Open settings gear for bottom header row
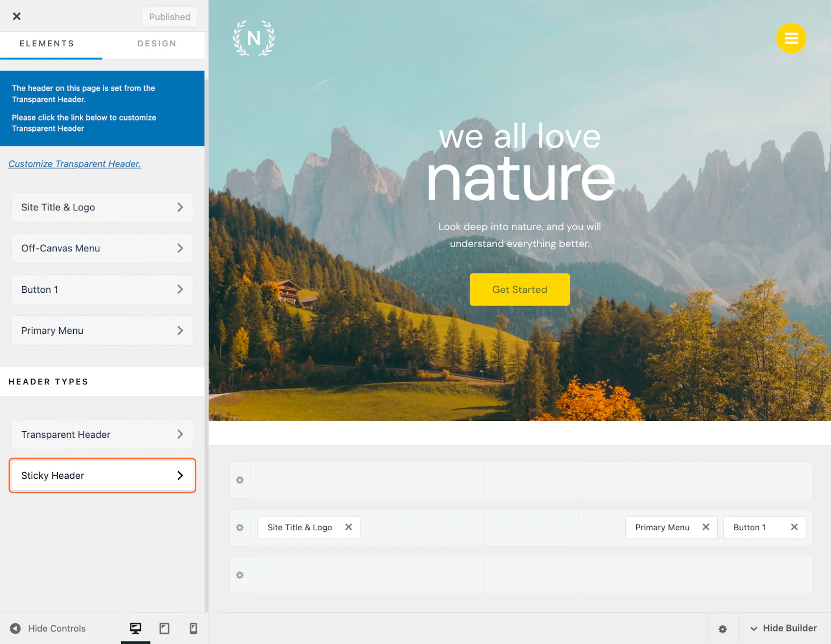This screenshot has height=644, width=831. click(240, 575)
